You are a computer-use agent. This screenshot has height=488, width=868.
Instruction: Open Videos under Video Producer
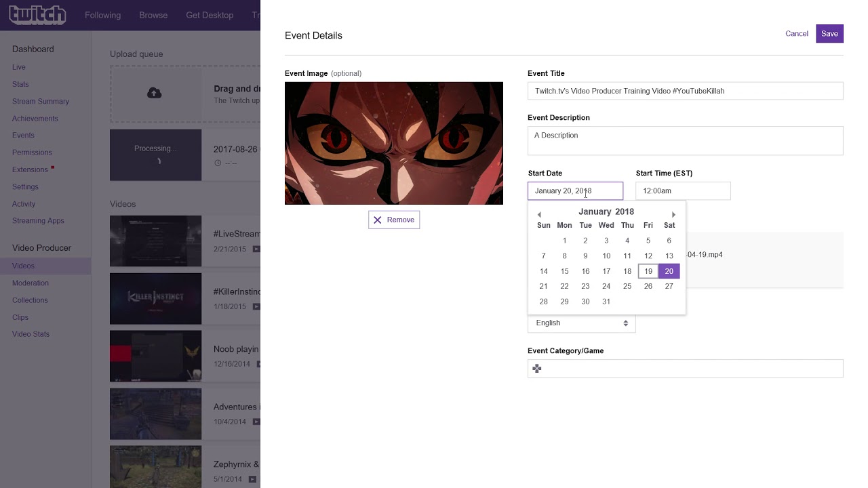point(23,266)
